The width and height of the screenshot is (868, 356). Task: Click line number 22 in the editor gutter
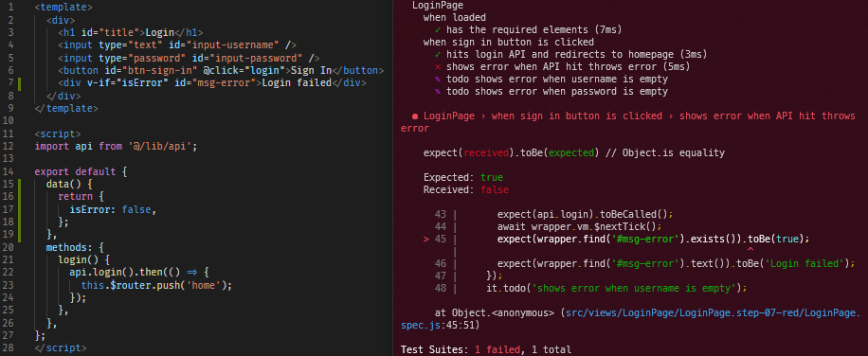tap(9, 273)
